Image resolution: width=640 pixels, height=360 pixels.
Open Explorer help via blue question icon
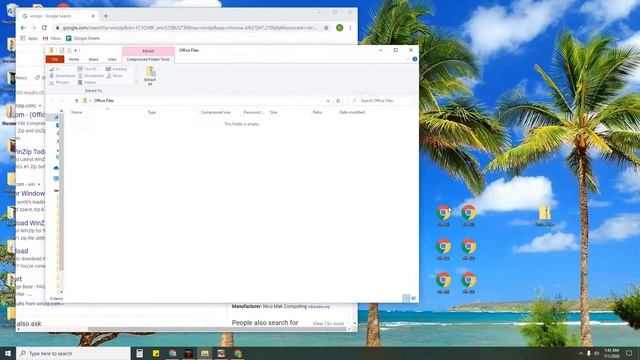[x=415, y=59]
